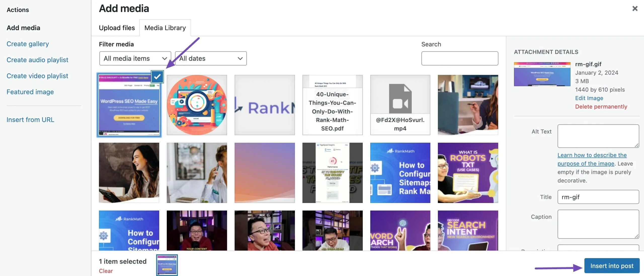Select the circular colorful illustration thumbnail
The width and height of the screenshot is (644, 276).
(197, 105)
